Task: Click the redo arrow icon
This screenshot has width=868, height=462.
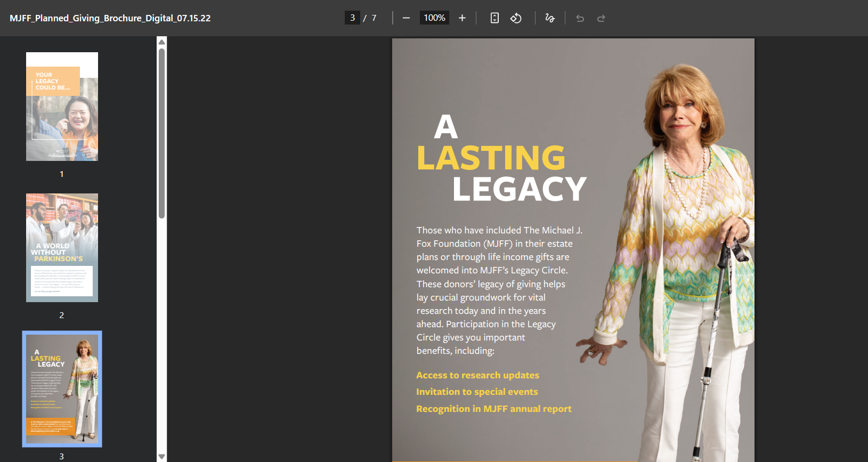Action: tap(601, 18)
